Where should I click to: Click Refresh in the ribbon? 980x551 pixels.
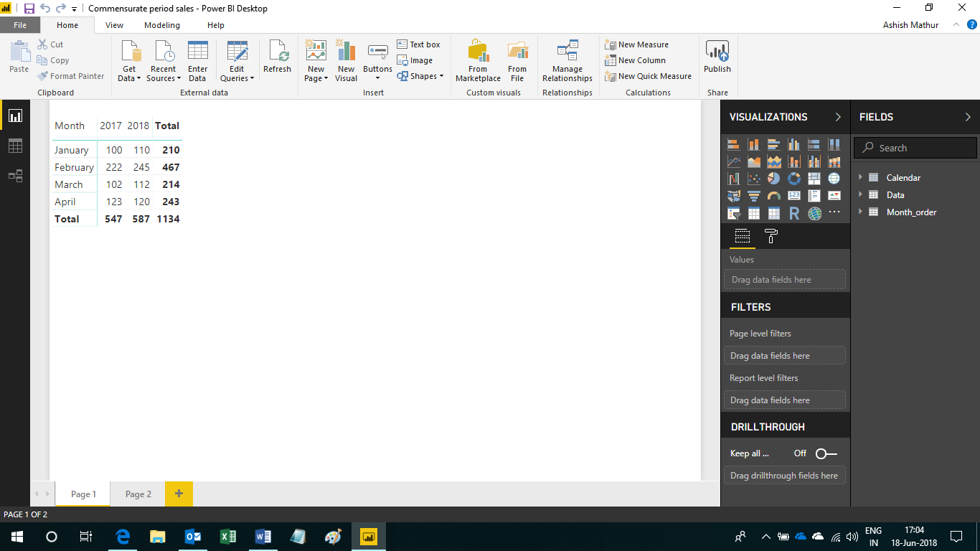277,57
